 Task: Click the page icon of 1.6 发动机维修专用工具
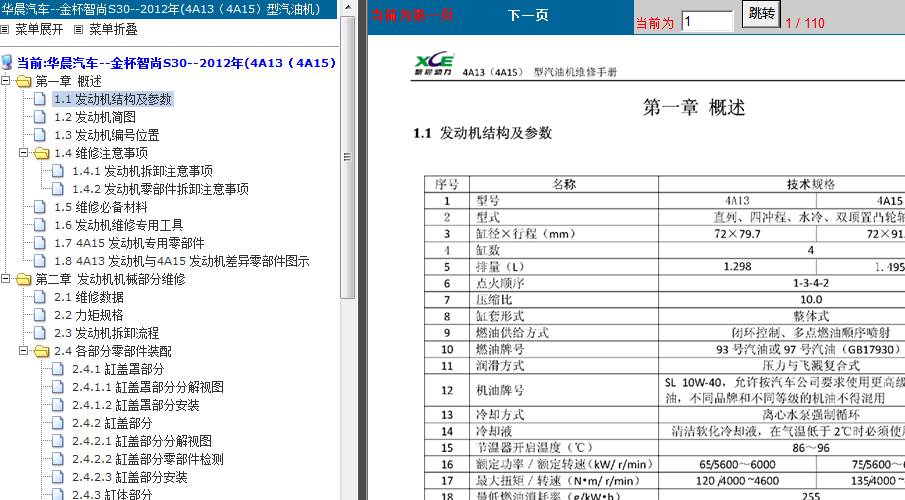pyautogui.click(x=40, y=225)
